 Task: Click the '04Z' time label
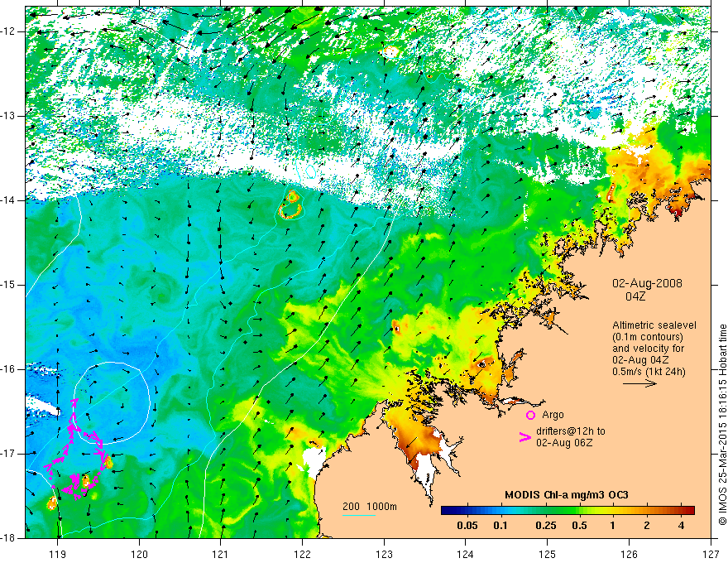[635, 296]
